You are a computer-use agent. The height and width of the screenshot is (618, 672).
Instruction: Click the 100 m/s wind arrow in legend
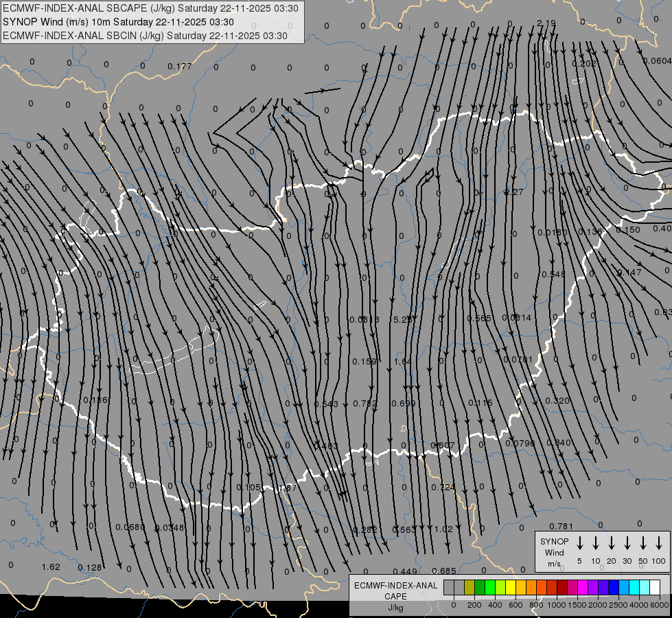pyautogui.click(x=659, y=543)
